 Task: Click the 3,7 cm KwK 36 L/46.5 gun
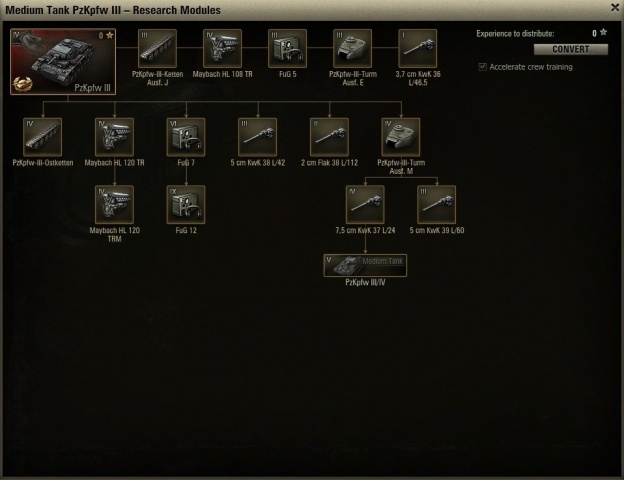click(417, 48)
